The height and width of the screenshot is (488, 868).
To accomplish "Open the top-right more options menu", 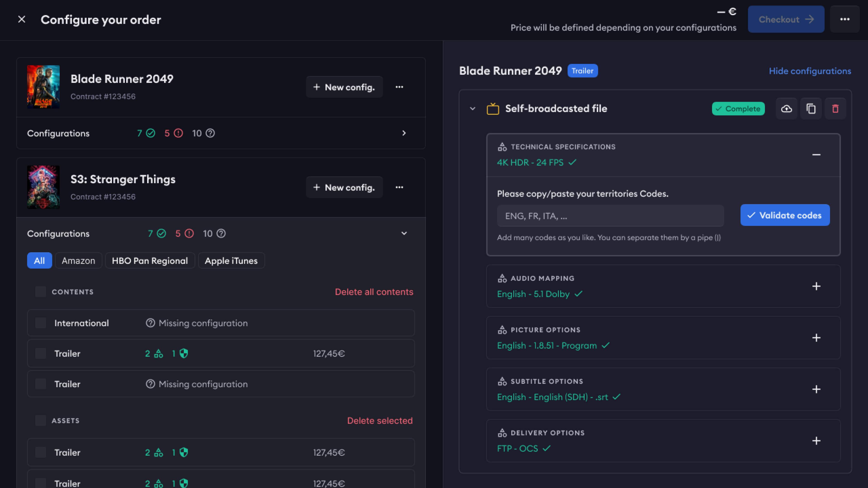I will (x=844, y=19).
